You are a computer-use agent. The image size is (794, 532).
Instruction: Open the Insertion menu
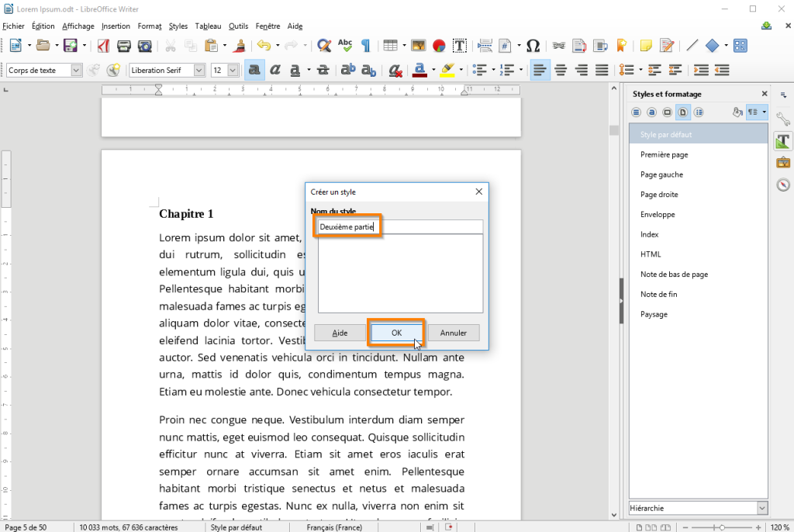click(116, 26)
